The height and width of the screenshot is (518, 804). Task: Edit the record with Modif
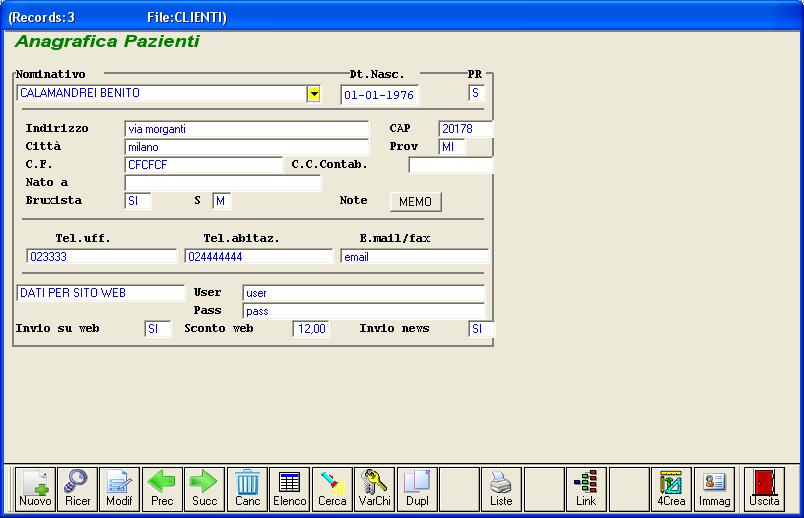coord(119,489)
